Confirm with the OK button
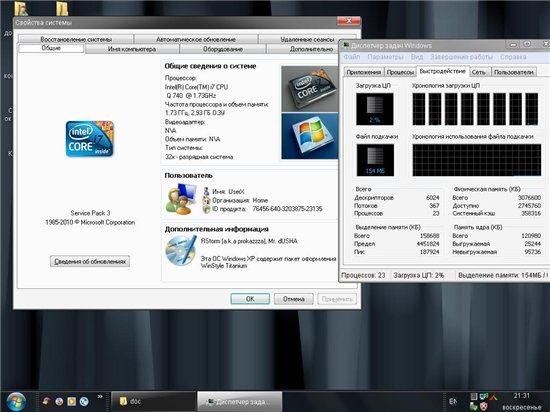The image size is (550, 412). click(x=250, y=299)
